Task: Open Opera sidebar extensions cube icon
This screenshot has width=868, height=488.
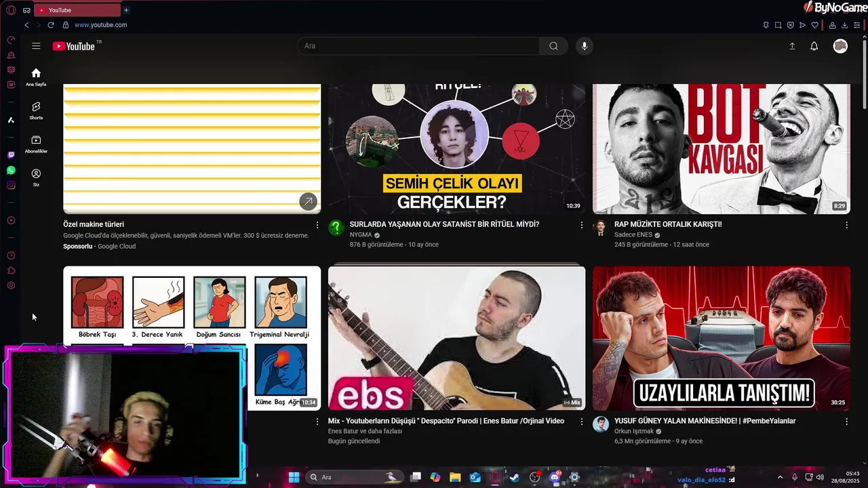Action: pos(11,270)
